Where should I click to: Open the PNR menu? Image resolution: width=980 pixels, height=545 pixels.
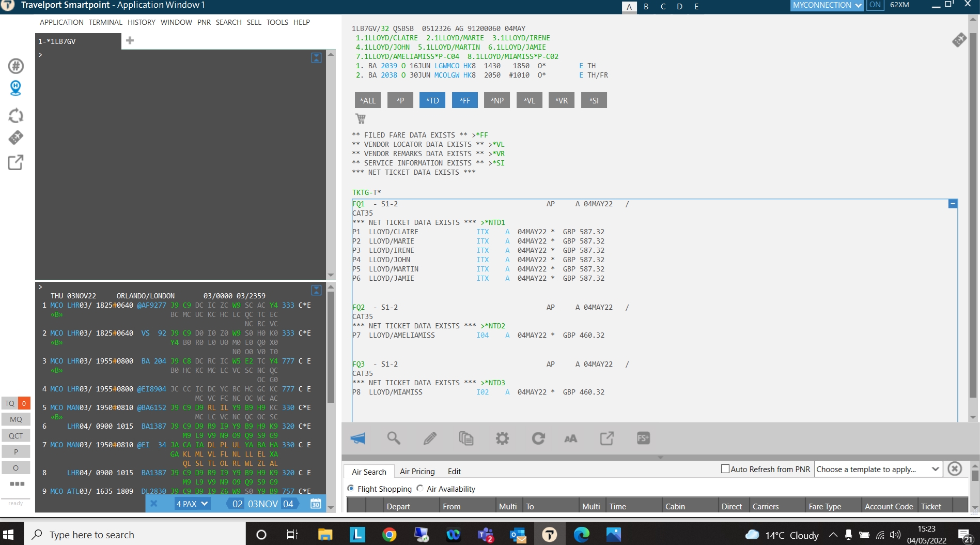204,22
